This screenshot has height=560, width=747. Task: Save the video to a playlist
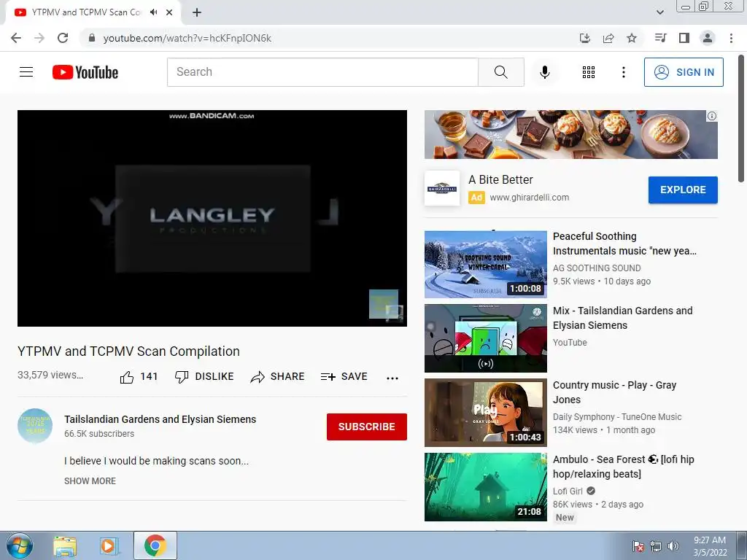[x=344, y=377]
